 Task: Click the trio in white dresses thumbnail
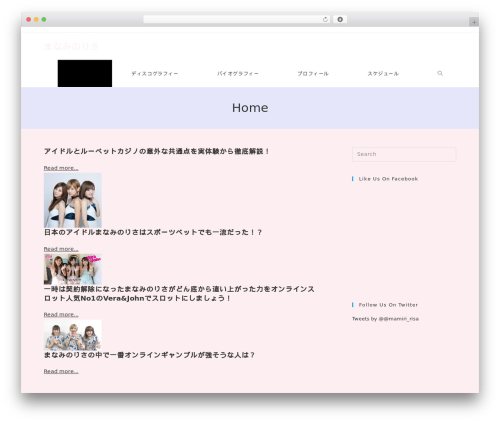tap(73, 200)
